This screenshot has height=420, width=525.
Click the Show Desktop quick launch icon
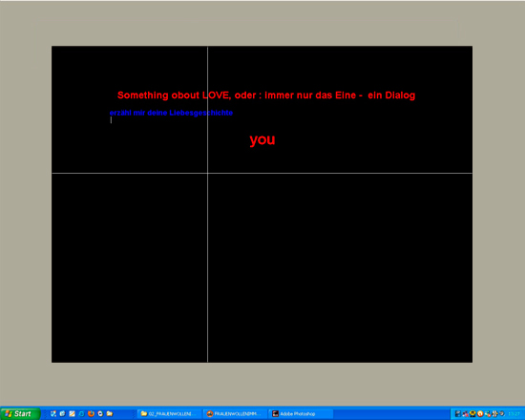(53, 413)
